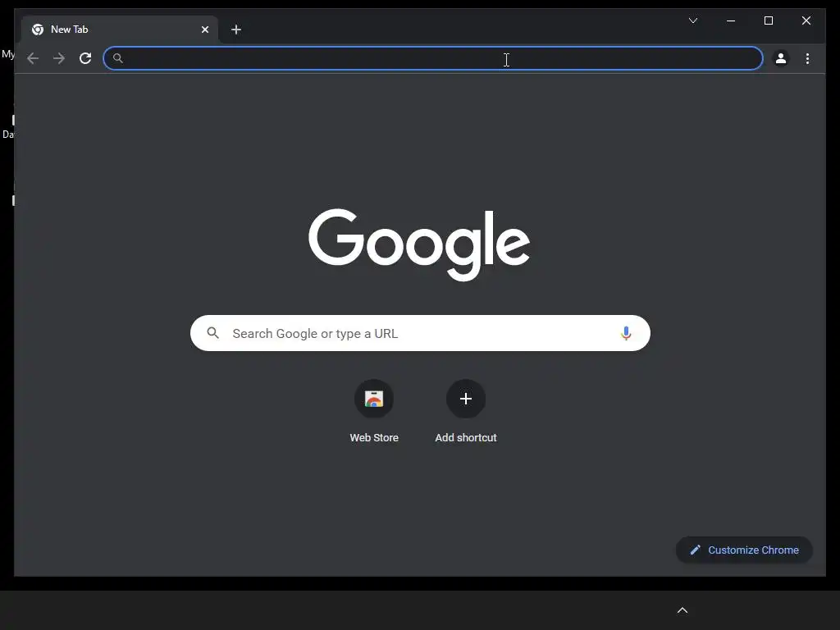Click the Search Google or type a URL box

420,333
